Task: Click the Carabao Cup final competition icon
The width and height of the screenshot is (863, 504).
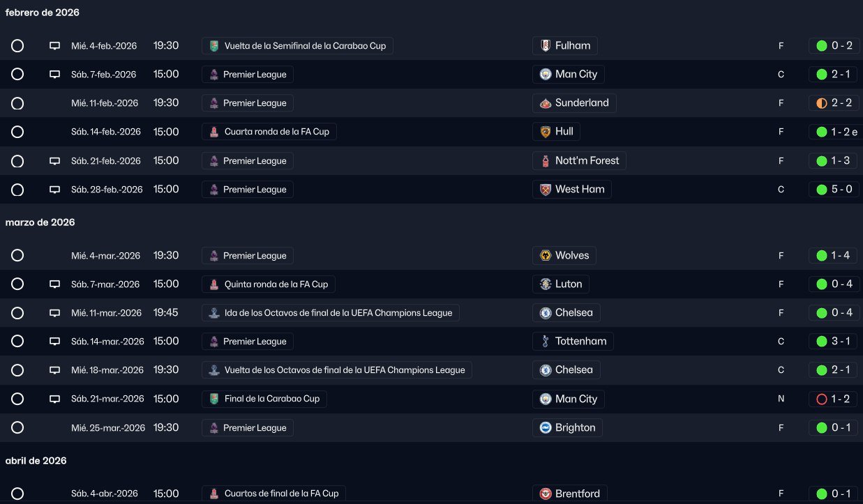Action: coord(214,399)
